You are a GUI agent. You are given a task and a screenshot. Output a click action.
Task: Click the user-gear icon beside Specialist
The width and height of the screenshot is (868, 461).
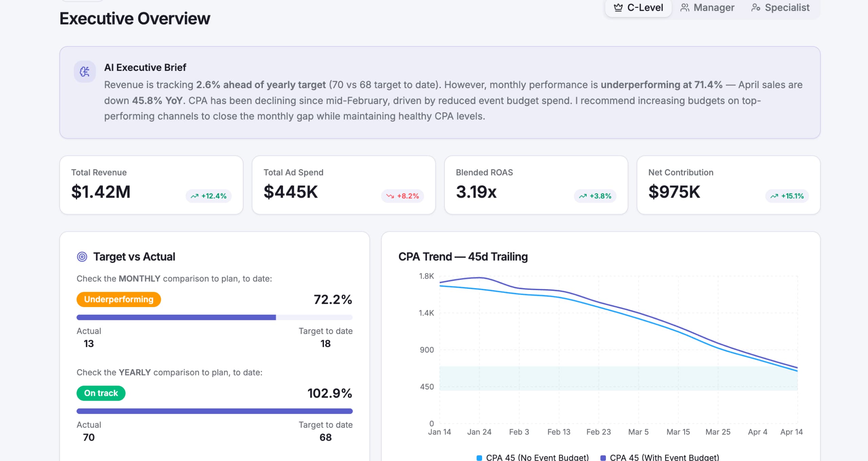[755, 7]
